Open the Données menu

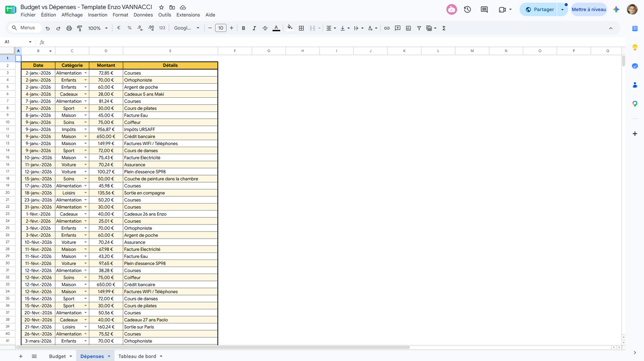143,15
